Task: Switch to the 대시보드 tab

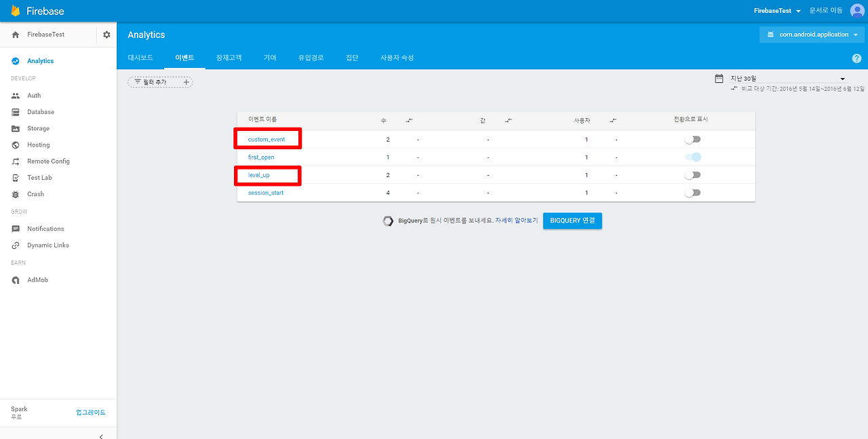Action: click(x=140, y=58)
